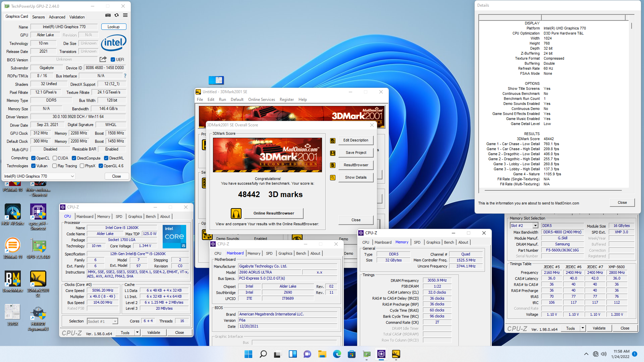The image size is (644, 362).
Task: Open File Explorer from the taskbar
Action: pyautogui.click(x=322, y=354)
